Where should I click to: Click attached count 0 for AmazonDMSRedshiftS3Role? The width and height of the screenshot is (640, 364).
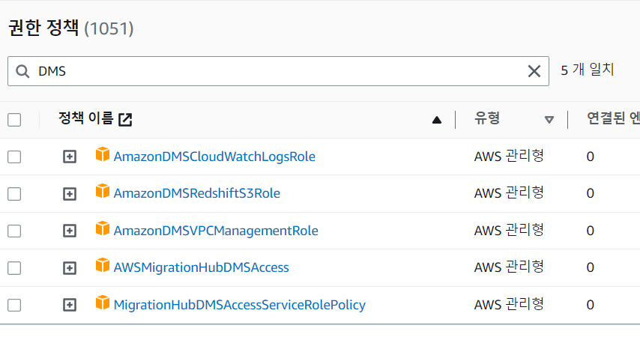pyautogui.click(x=591, y=193)
